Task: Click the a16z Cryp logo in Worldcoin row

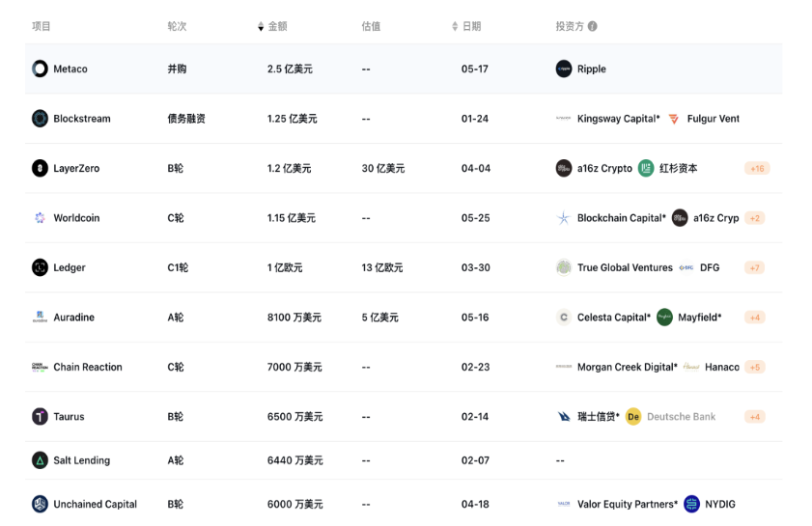Action: pyautogui.click(x=680, y=218)
